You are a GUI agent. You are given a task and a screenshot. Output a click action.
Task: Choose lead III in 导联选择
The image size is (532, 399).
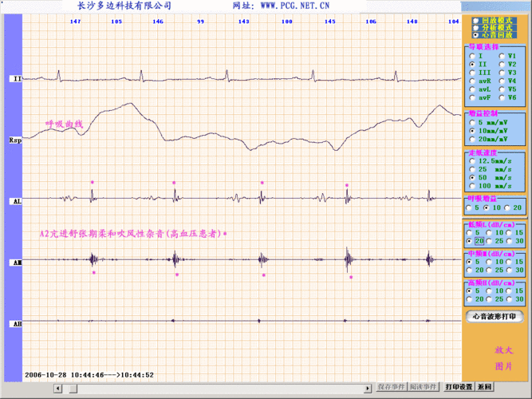472,73
